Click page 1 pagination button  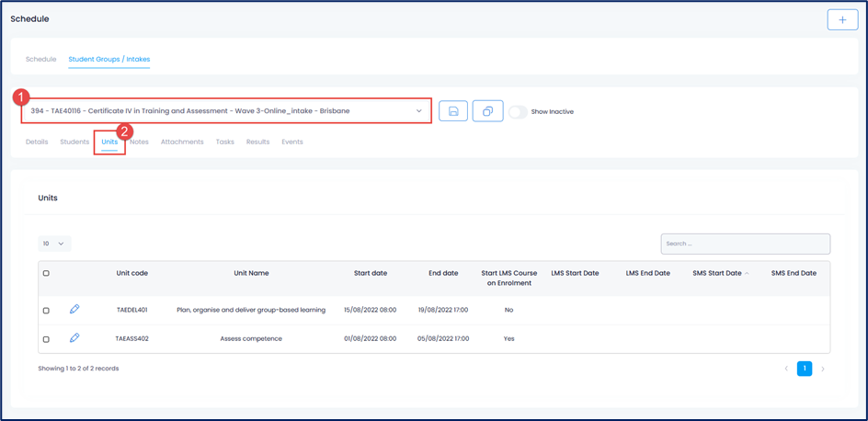pos(805,369)
